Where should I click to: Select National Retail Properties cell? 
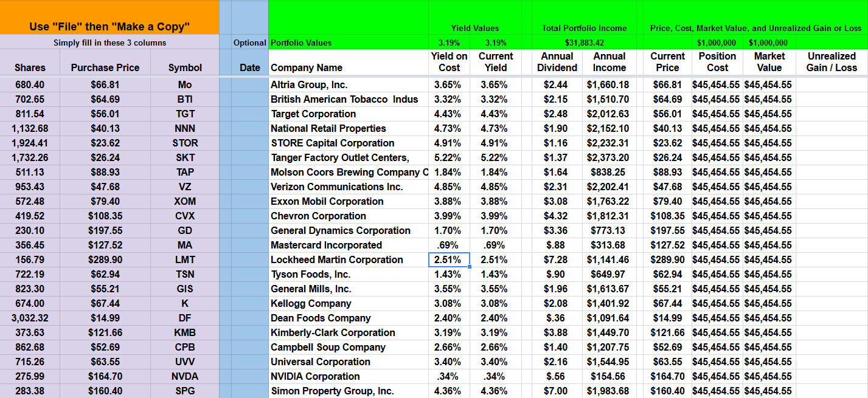[349, 128]
